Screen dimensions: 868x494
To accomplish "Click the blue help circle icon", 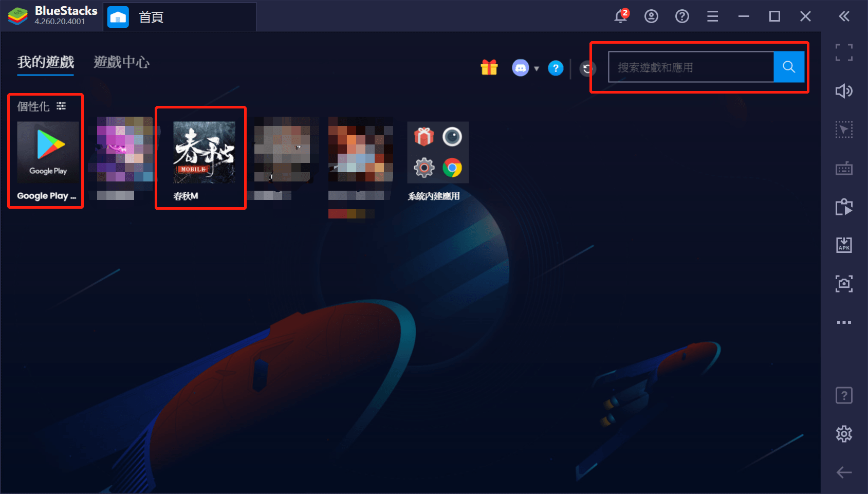I will point(556,68).
